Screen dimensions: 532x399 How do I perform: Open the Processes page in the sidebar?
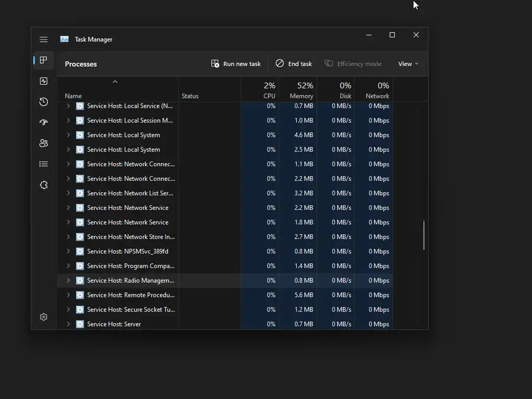[44, 60]
